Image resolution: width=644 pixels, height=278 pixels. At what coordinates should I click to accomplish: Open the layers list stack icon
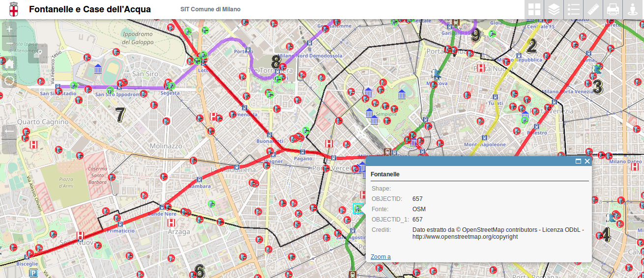click(554, 9)
